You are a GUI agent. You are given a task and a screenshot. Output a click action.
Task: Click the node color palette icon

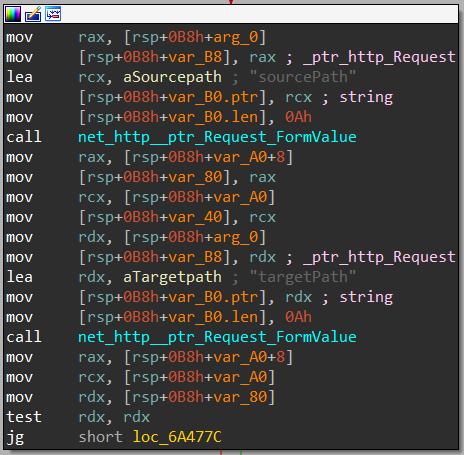(13, 14)
